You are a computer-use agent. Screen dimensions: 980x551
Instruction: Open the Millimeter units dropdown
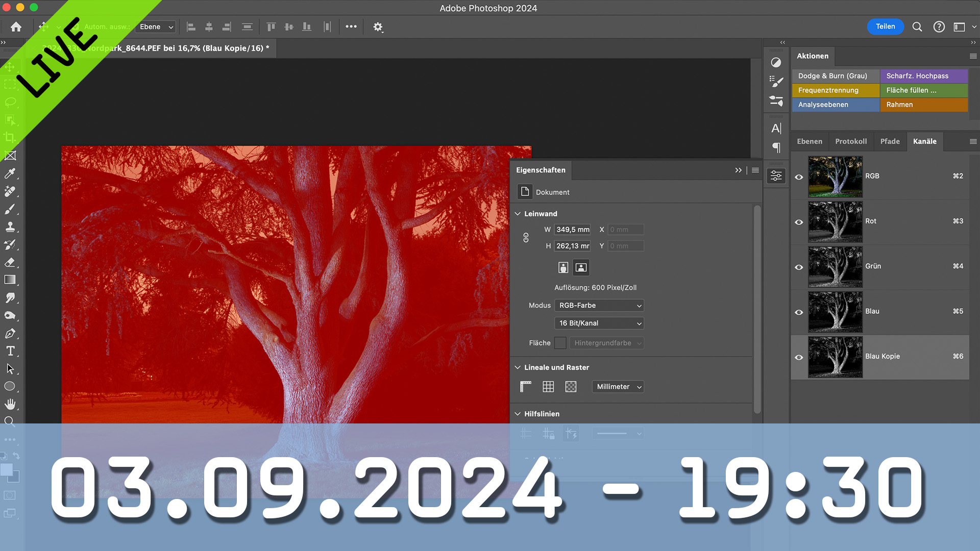tap(618, 387)
